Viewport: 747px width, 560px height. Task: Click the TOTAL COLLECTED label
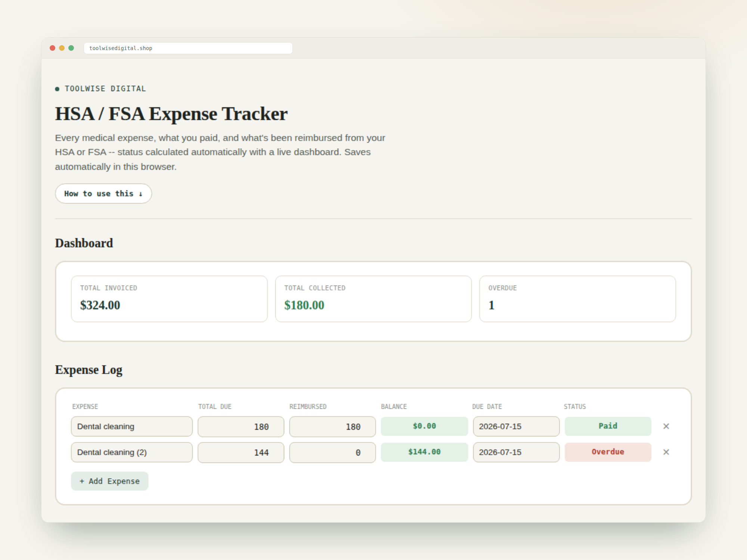(x=315, y=288)
